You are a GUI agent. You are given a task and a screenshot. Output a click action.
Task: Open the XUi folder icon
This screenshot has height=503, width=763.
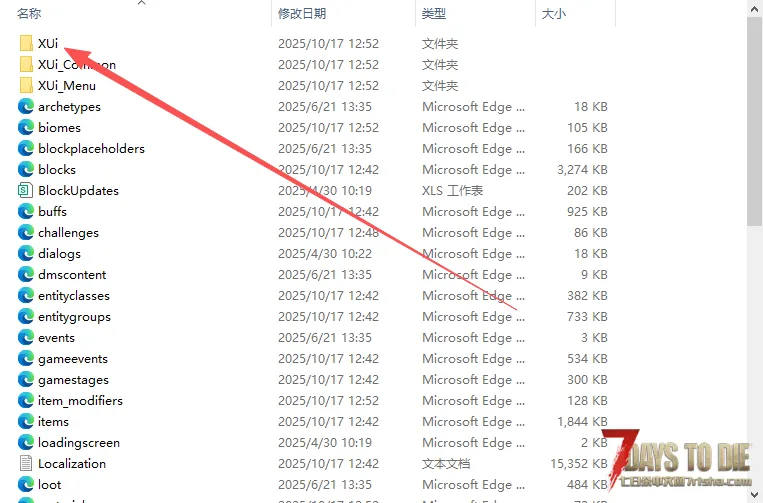pyautogui.click(x=26, y=44)
